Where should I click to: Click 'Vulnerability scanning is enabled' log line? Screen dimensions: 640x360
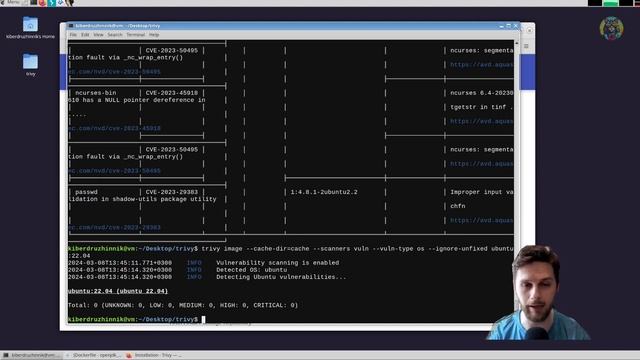(278, 263)
